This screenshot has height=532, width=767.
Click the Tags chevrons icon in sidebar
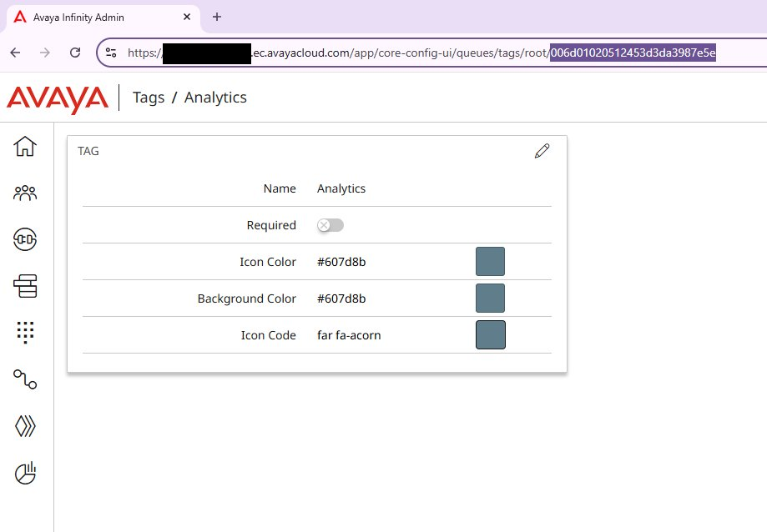click(x=25, y=426)
